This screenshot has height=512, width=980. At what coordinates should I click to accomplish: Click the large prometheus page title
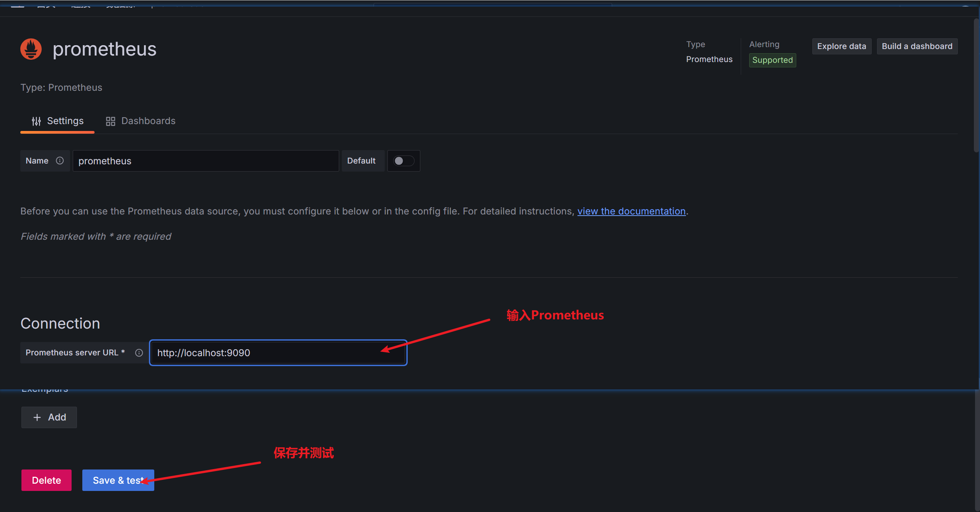pos(105,49)
